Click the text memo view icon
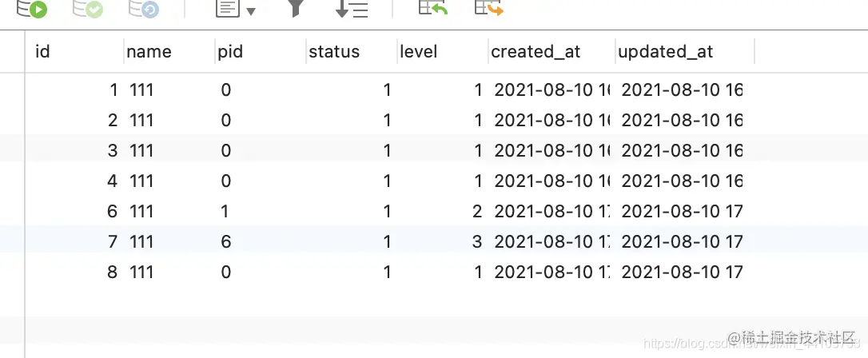The height and width of the screenshot is (358, 868). [x=229, y=8]
